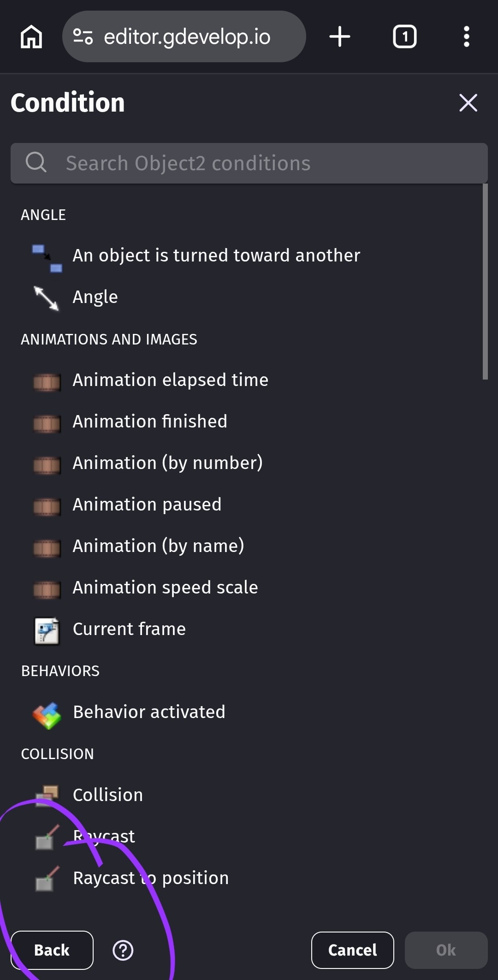
Task: Open a new browser tab
Action: (340, 37)
